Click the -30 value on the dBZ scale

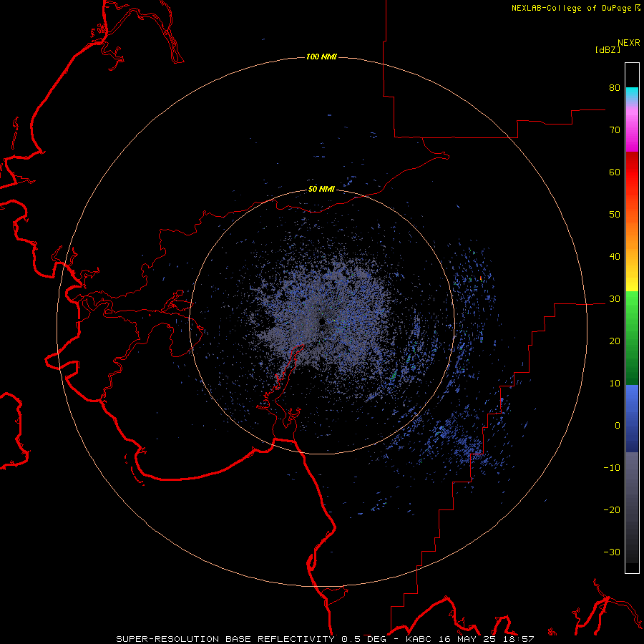(612, 552)
